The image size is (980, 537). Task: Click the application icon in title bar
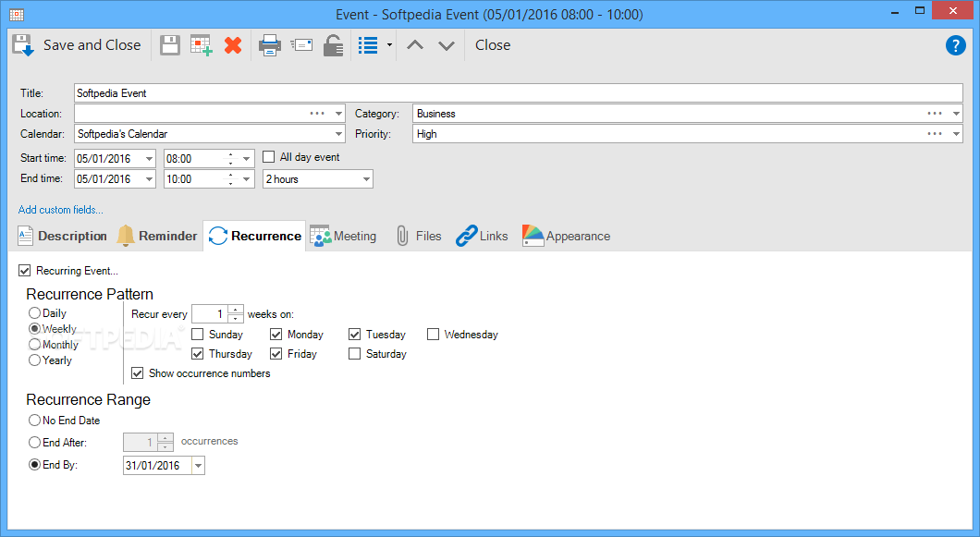(x=17, y=15)
